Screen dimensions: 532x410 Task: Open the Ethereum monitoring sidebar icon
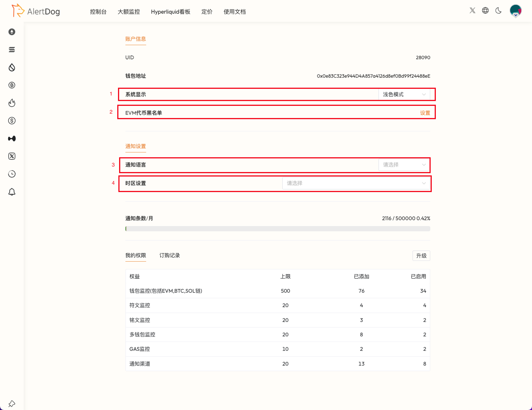(x=12, y=32)
